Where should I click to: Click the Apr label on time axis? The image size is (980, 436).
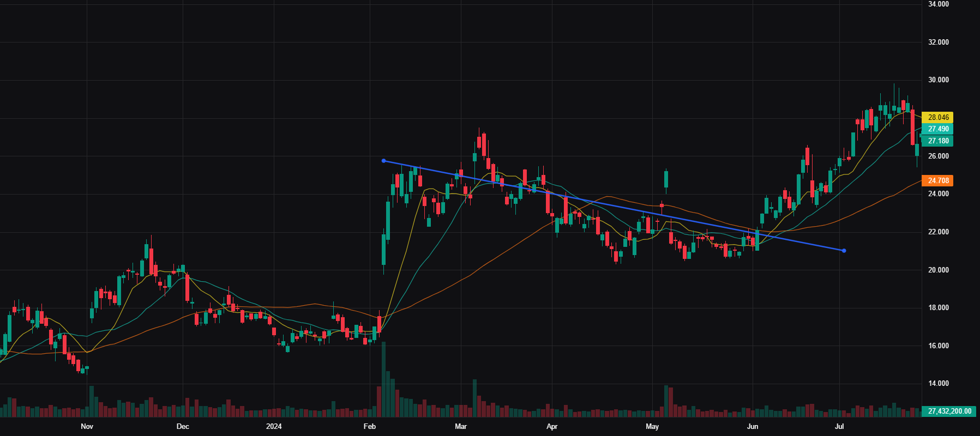[x=552, y=426]
